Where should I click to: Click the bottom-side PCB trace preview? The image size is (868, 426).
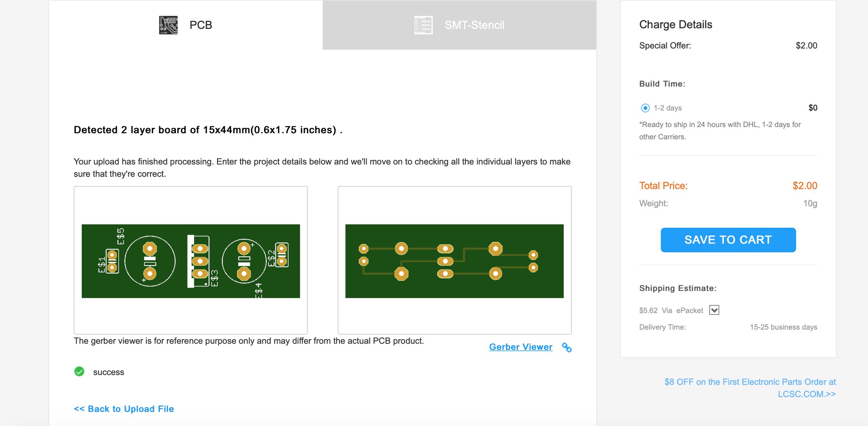click(x=454, y=261)
